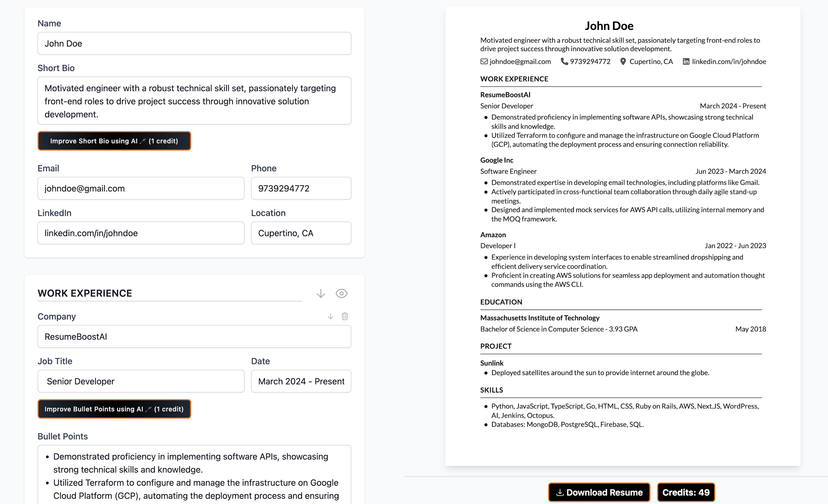Delete the ResumeBoostAI company entry

tap(345, 316)
